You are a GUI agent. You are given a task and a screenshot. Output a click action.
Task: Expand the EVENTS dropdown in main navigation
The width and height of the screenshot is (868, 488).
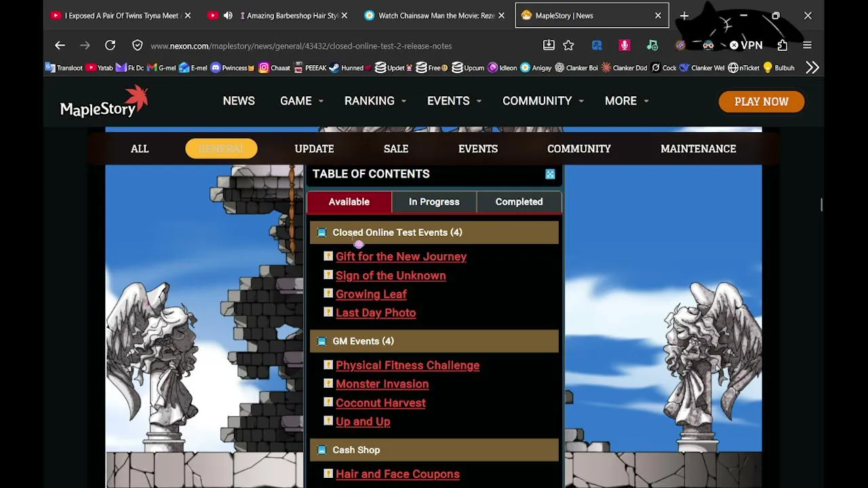pyautogui.click(x=454, y=101)
